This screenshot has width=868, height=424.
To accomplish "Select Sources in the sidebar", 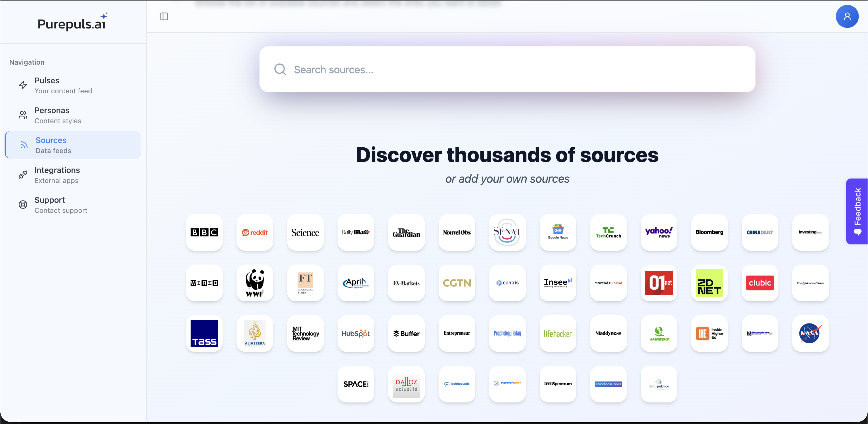I will (51, 145).
